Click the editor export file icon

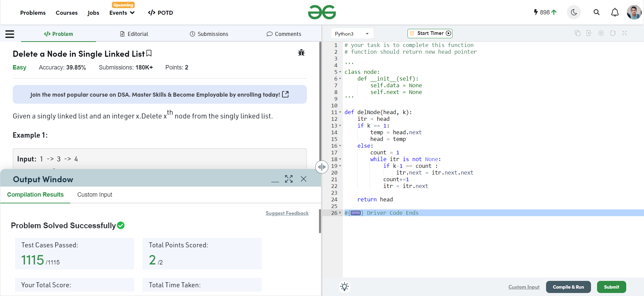(x=589, y=33)
